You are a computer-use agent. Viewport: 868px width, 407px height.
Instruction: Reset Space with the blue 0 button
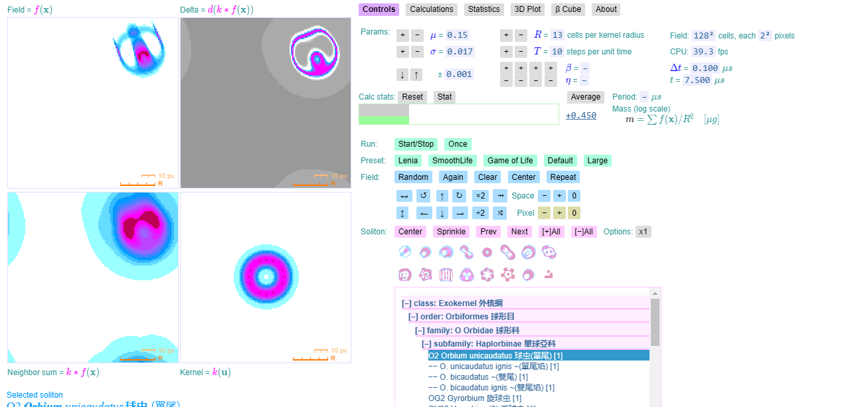coord(574,196)
